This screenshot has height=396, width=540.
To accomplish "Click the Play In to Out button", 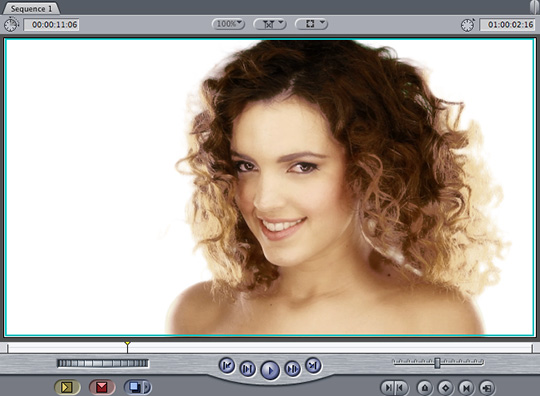I will tap(248, 369).
